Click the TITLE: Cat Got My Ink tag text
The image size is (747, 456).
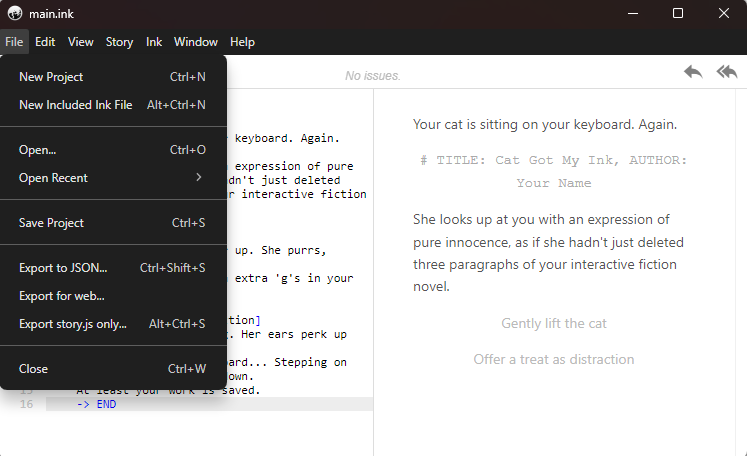554,172
